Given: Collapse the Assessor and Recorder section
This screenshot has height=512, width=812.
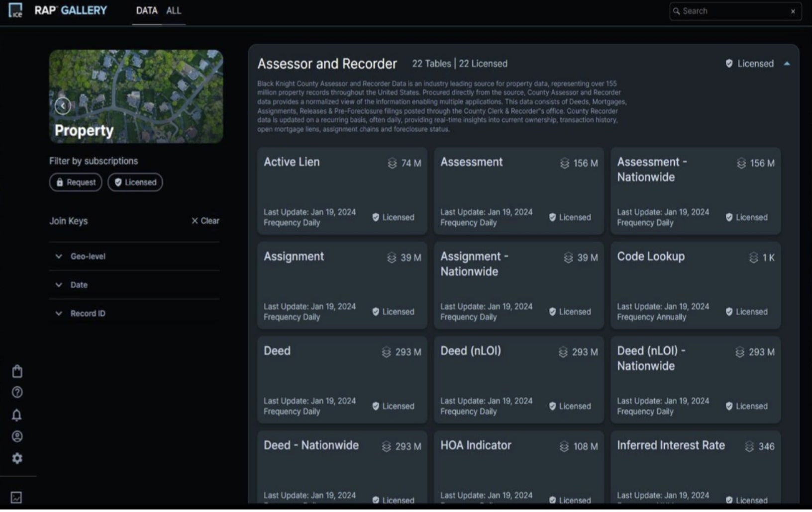Looking at the screenshot, I should pos(787,64).
